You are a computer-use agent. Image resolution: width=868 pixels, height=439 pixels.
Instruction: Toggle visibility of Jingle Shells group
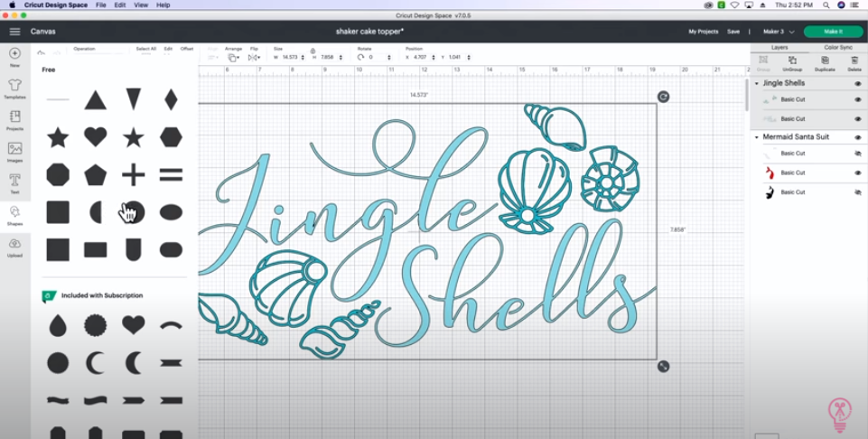858,84
